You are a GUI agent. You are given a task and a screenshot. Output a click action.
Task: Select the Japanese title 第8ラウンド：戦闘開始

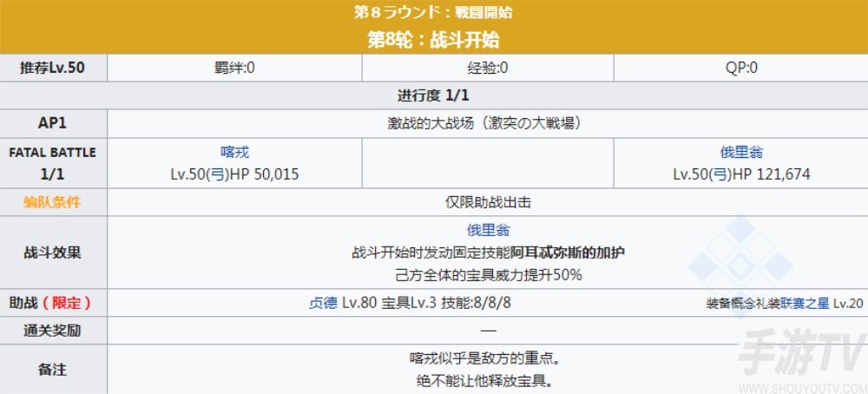(x=433, y=12)
